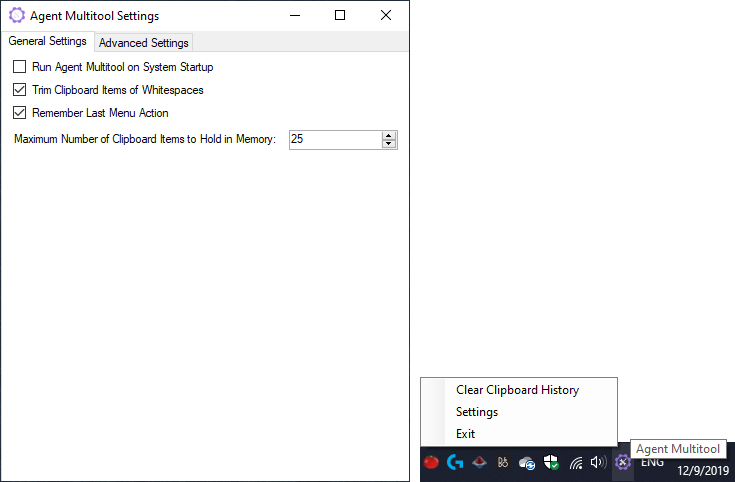Decrease maximum clipboard items with down arrow
Image resolution: width=735 pixels, height=482 pixels.
coord(389,143)
